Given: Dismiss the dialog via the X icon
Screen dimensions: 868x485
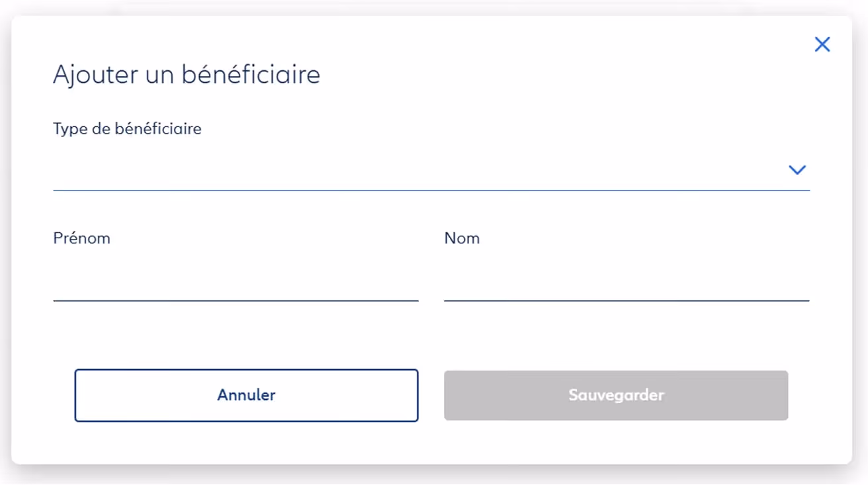Looking at the screenshot, I should [x=822, y=44].
